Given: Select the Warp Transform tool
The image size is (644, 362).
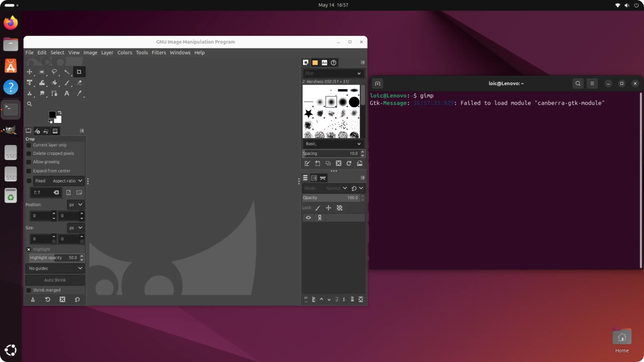Looking at the screenshot, I should click(42, 83).
